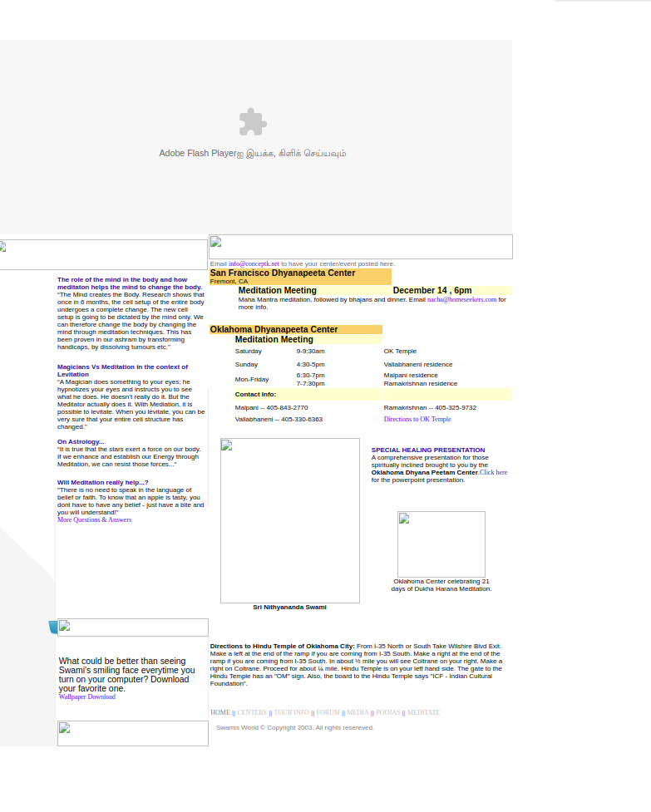Click the broken banner image above the email line
651x812 pixels.
[x=360, y=247]
